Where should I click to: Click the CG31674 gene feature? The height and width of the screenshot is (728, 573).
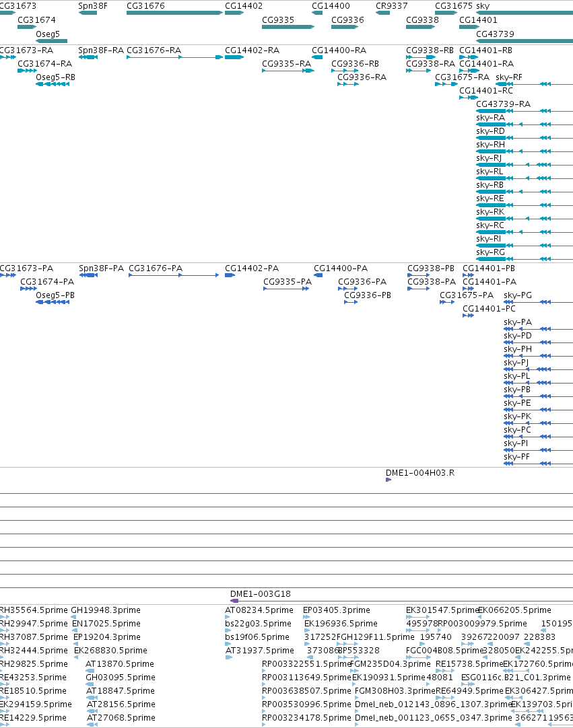[x=27, y=27]
